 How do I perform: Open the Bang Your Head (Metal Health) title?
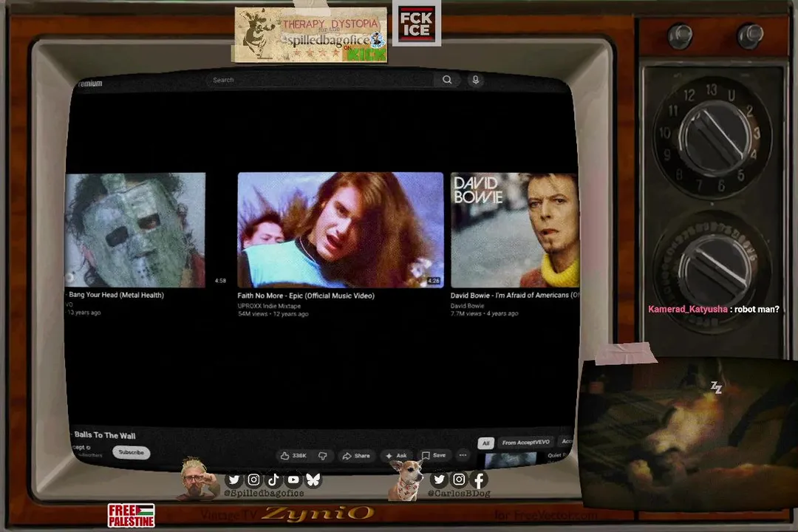pyautogui.click(x=116, y=295)
